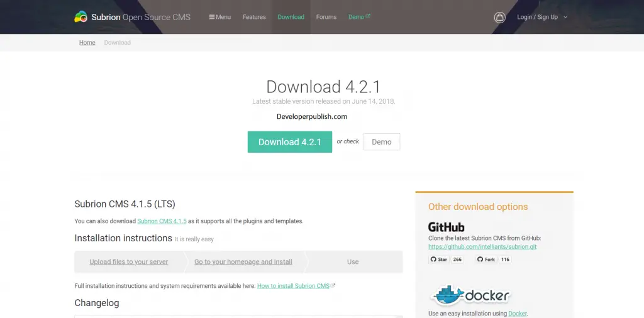Select Download in the navigation bar
This screenshot has width=644, height=318.
[x=291, y=17]
